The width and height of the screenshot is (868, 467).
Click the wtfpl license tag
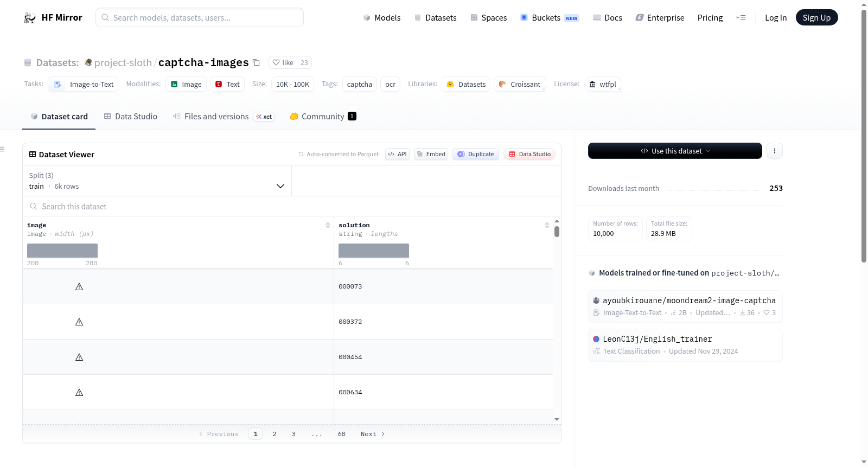coord(603,84)
